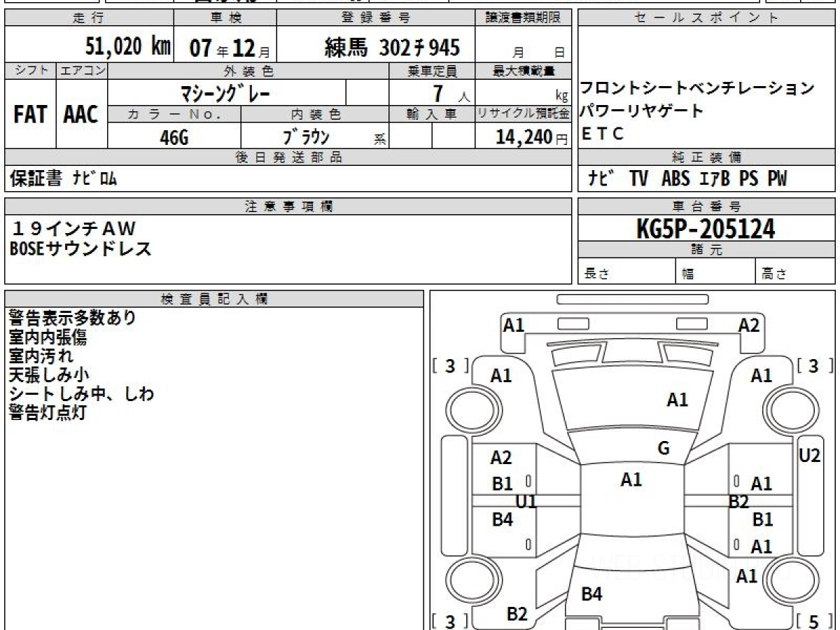Click the ETC sales point
Screen dimensions: 840x630
[602, 134]
